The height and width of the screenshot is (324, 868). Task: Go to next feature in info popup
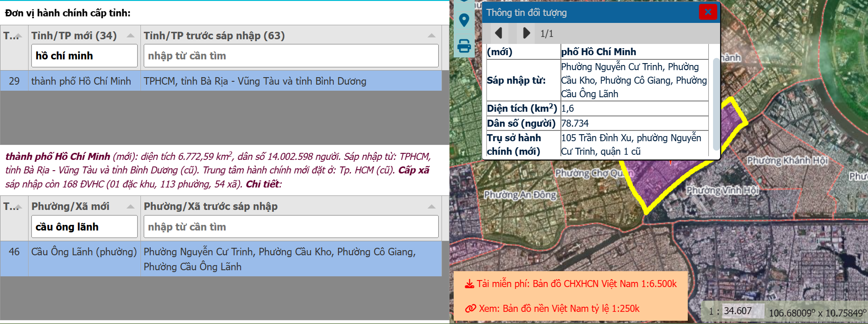[526, 33]
